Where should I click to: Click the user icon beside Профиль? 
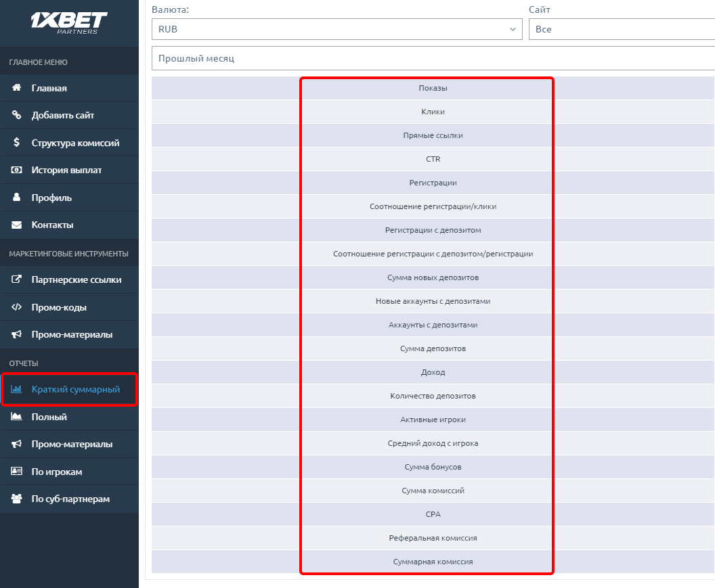[16, 197]
